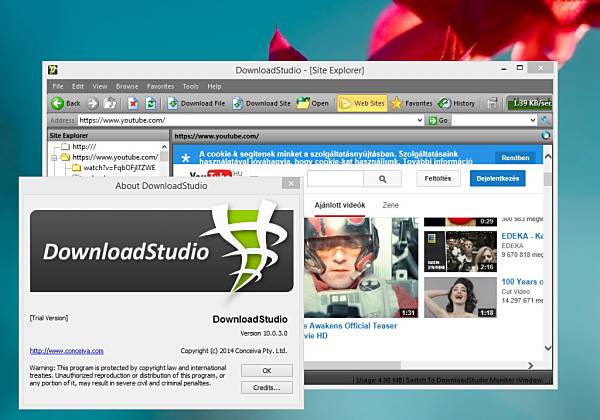600x420 pixels.
Task: Open the Tools menu
Action: (x=191, y=86)
